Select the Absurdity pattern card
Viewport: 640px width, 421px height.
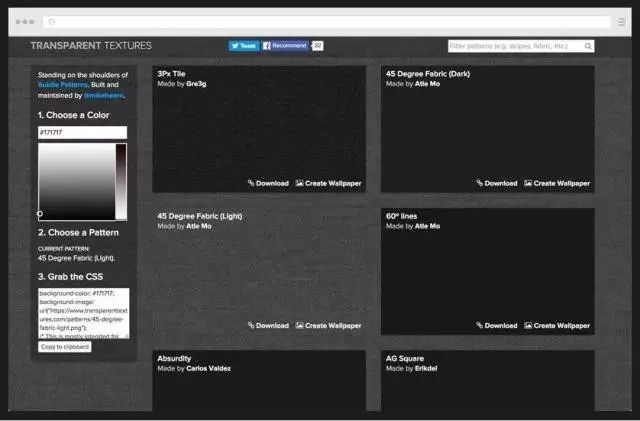259,381
